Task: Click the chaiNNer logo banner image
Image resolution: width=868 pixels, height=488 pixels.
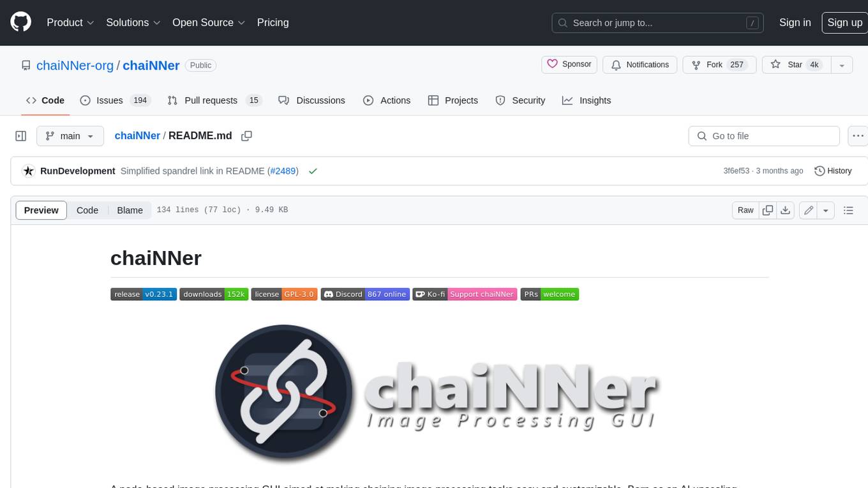Action: (439, 393)
